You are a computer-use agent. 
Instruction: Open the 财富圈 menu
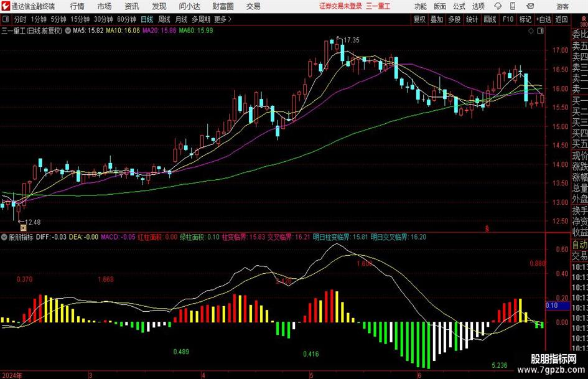point(223,6)
